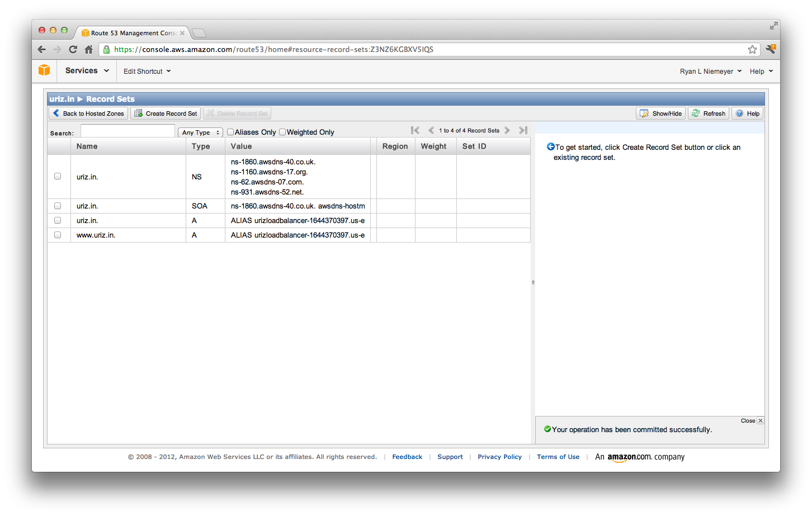Enable the Aliases Only filter
This screenshot has height=516, width=812.
230,132
